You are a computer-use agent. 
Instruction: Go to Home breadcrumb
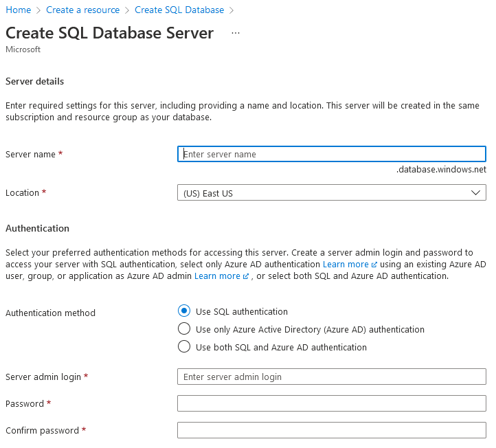(19, 10)
